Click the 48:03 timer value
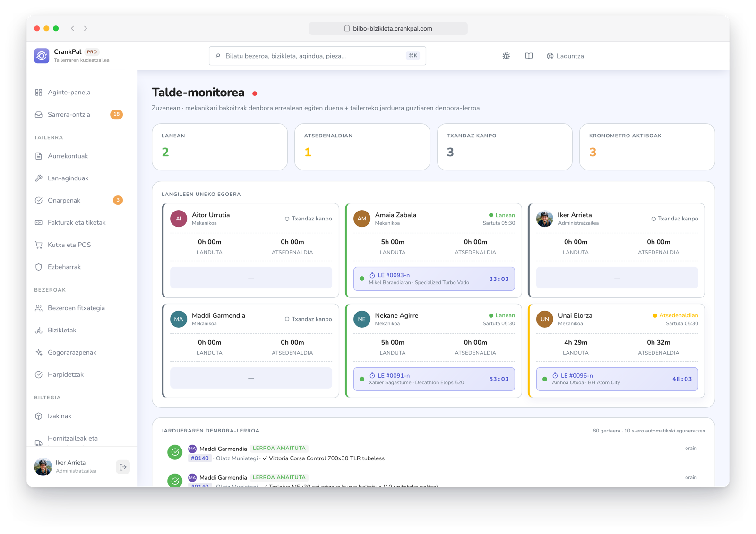The image size is (756, 534). coord(682,379)
